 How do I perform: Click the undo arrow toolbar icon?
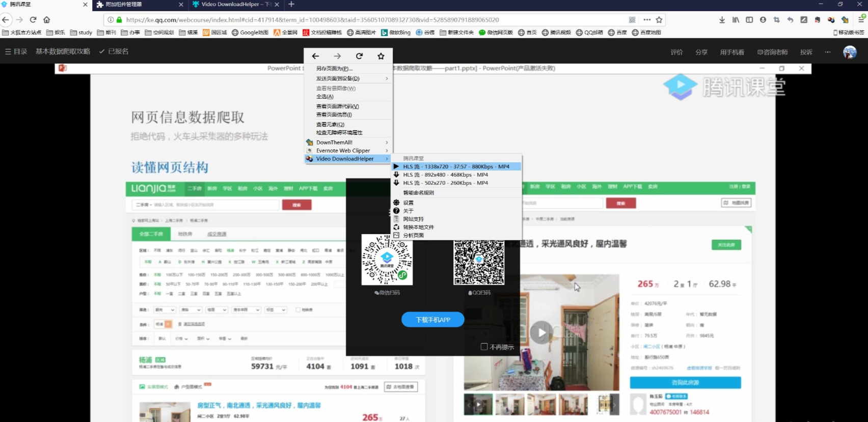[x=790, y=20]
